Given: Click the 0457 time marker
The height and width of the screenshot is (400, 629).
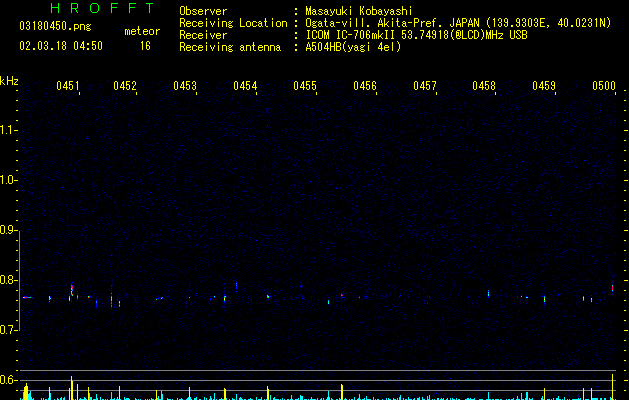Looking at the screenshot, I should tap(425, 86).
